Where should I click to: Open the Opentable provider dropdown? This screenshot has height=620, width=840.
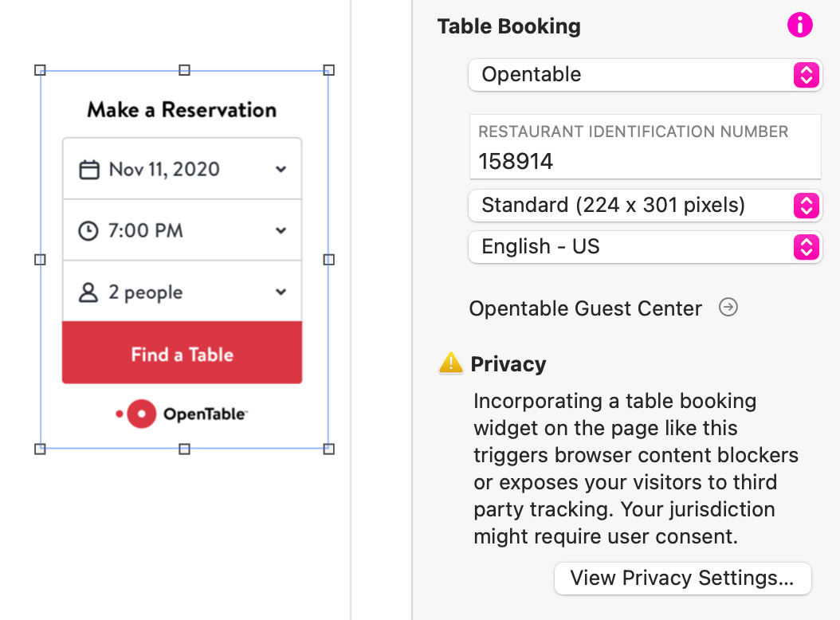(645, 75)
